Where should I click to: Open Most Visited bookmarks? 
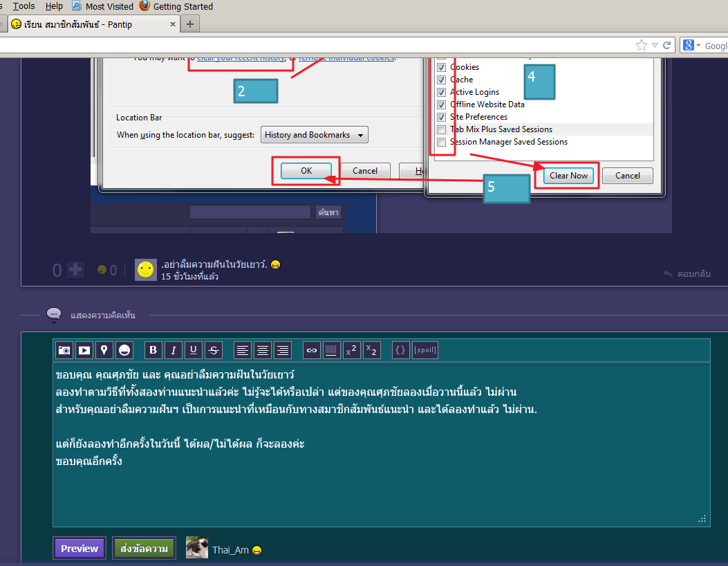[x=102, y=6]
